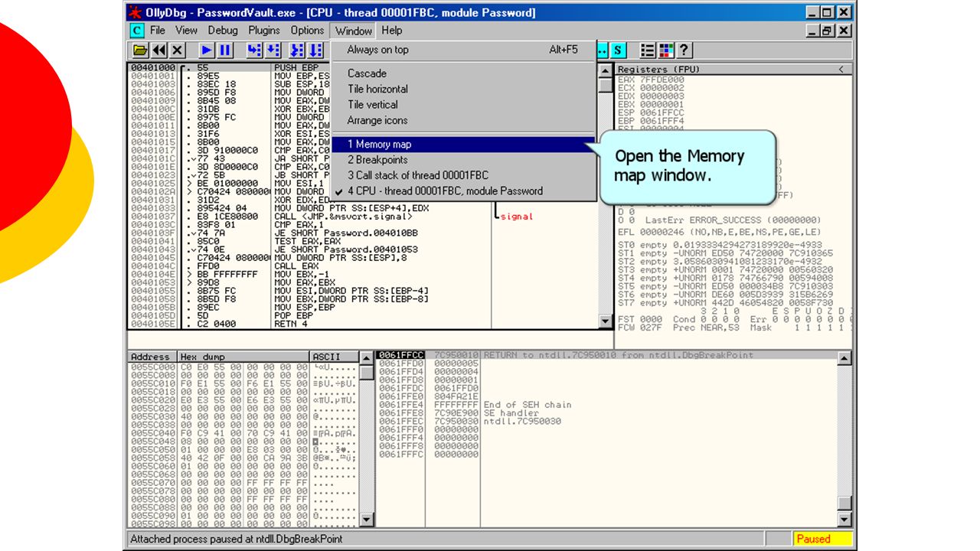Select Cascade from Window menu

463,73
